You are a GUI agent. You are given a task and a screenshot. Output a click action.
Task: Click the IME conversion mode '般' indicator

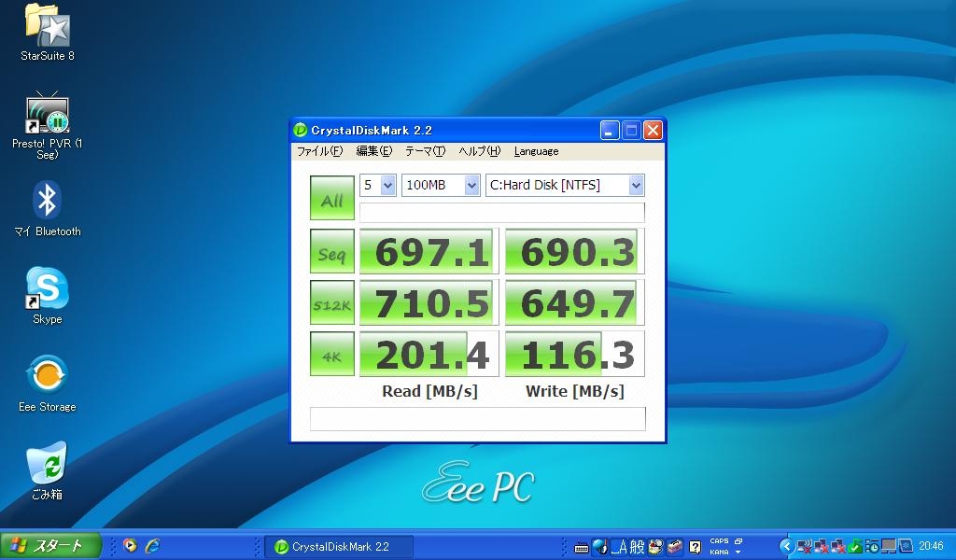point(637,547)
